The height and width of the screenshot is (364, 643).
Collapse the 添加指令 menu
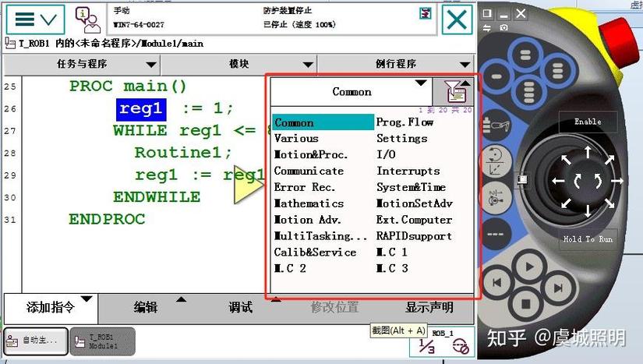[51, 307]
